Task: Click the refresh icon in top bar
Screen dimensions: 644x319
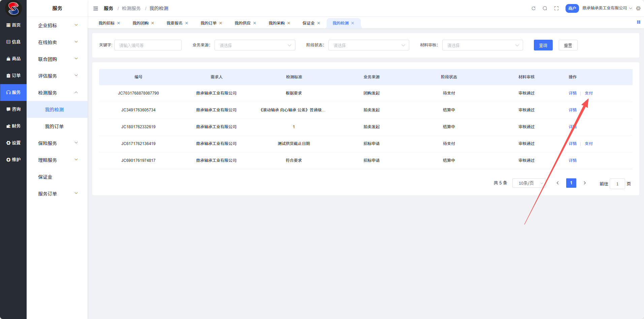Action: [x=534, y=8]
